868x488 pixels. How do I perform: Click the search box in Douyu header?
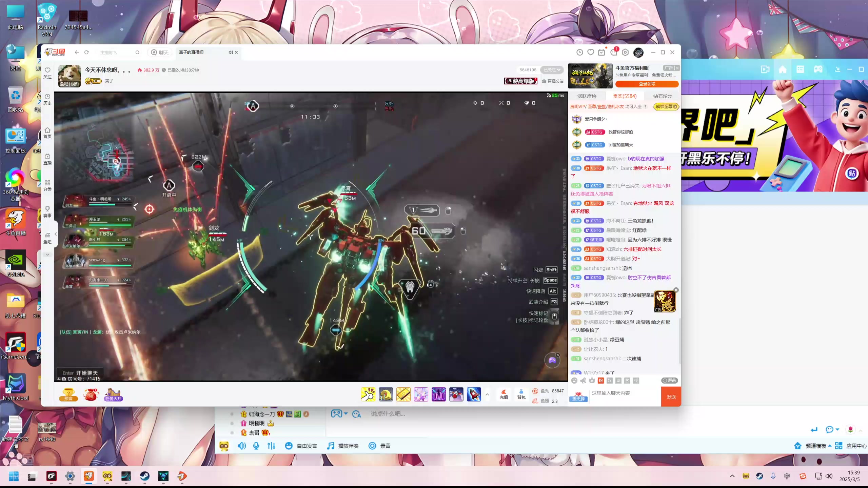(117, 53)
